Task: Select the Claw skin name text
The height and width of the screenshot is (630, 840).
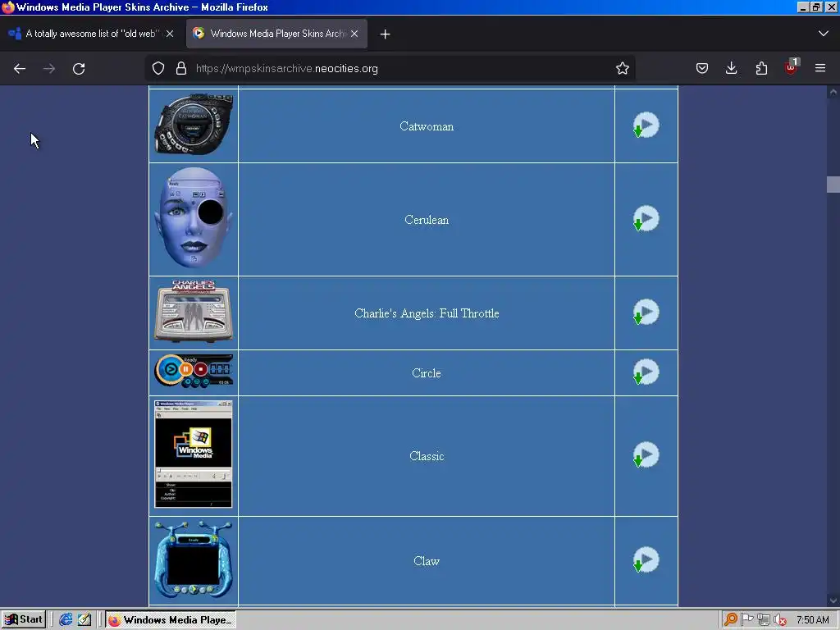Action: (x=427, y=561)
